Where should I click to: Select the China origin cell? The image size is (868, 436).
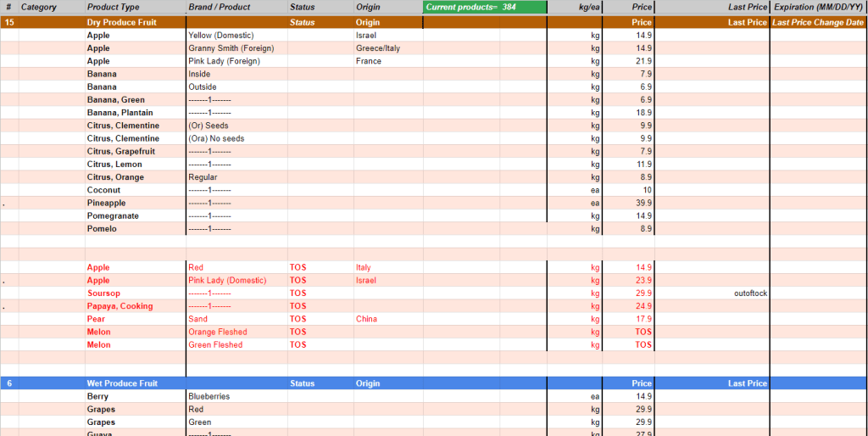pos(365,319)
